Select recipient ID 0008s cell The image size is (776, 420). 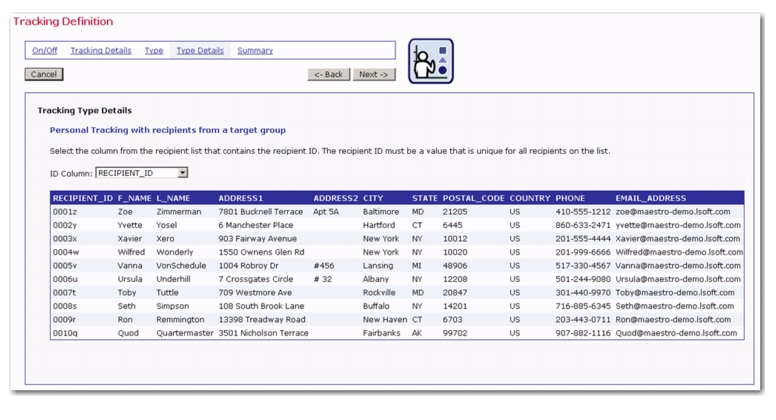65,306
